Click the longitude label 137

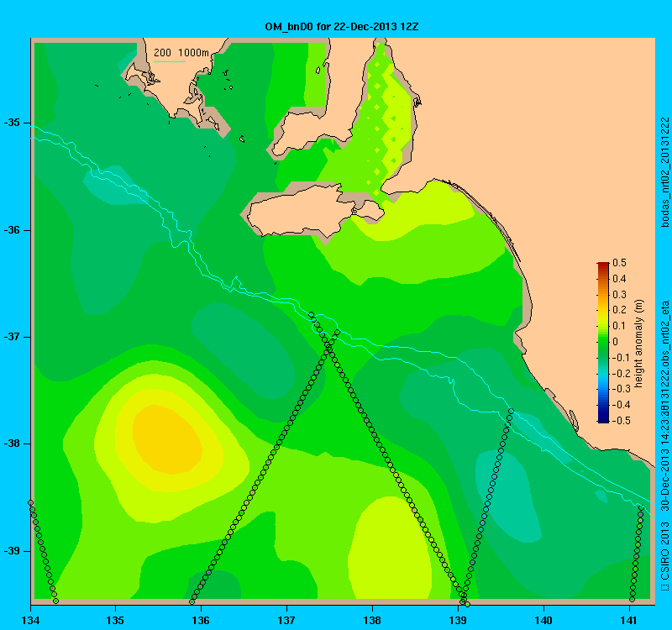(286, 621)
